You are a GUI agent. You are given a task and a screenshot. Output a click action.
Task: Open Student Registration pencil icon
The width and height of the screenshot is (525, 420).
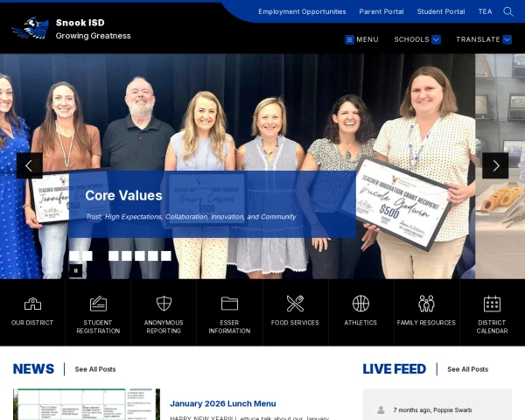coord(98,304)
